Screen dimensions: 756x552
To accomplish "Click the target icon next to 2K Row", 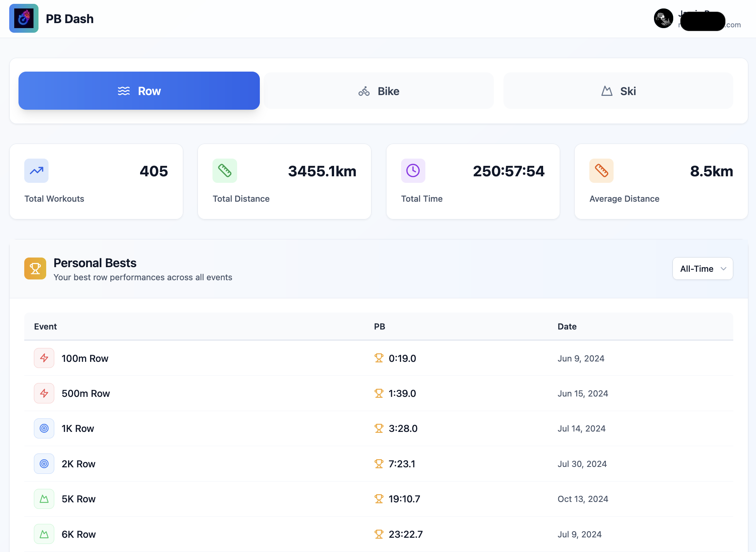I will 44,463.
